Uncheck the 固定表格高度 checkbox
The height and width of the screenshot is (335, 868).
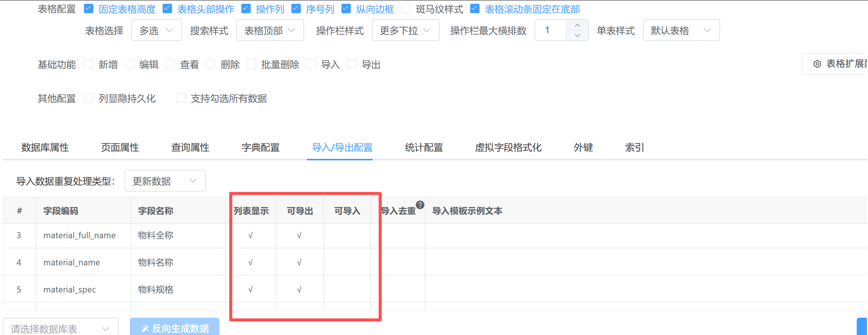89,9
